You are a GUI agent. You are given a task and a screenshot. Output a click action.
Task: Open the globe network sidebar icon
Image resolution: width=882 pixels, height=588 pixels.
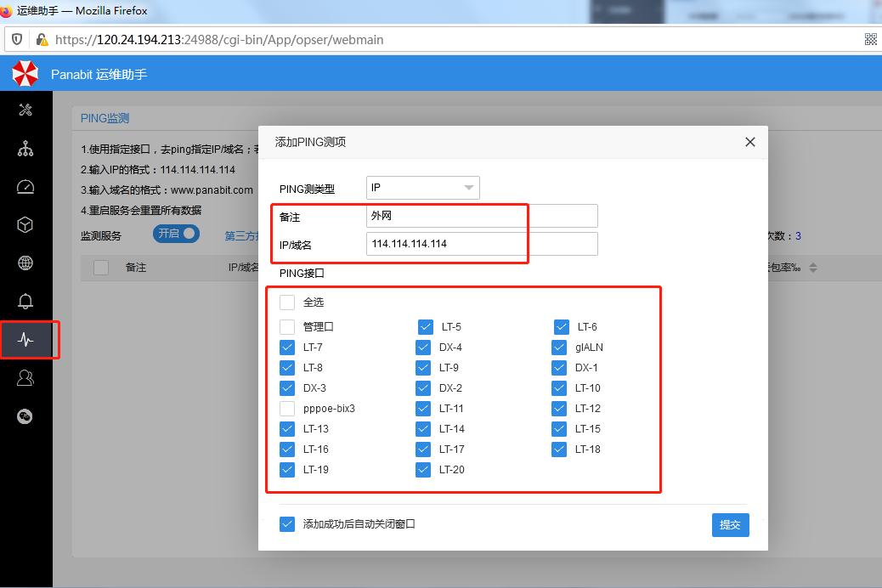[x=25, y=263]
